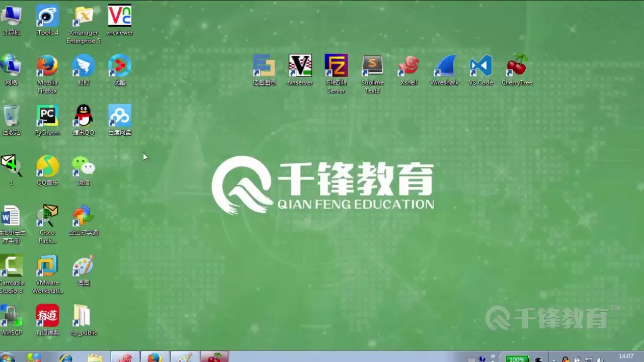Click the VMware Workstation desktop icon
644x362 pixels.
tap(47, 274)
